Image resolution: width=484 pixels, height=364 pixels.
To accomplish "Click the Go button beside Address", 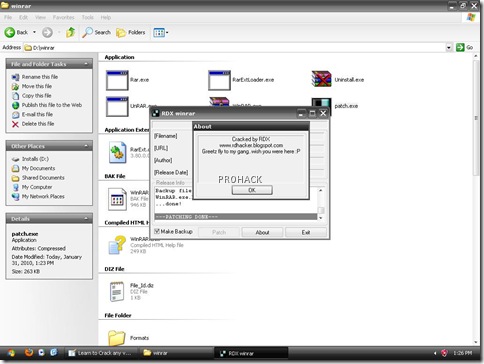I will (x=465, y=48).
